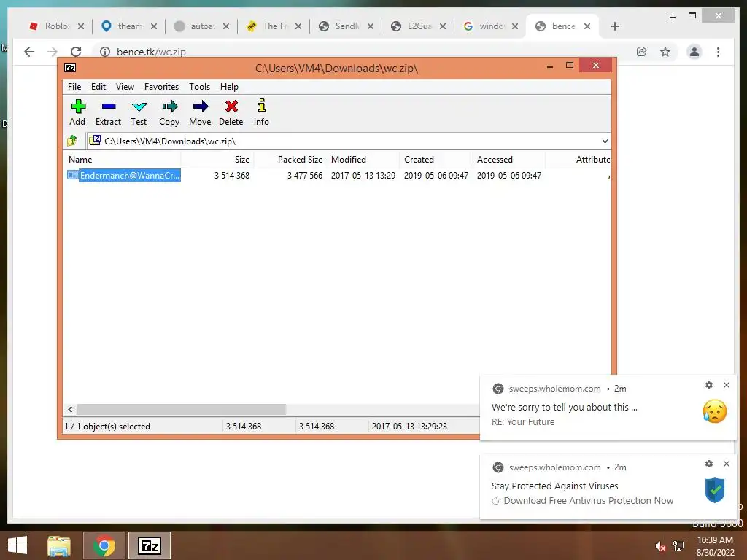The height and width of the screenshot is (560, 747).
Task: Open the Help menu
Action: (x=229, y=87)
